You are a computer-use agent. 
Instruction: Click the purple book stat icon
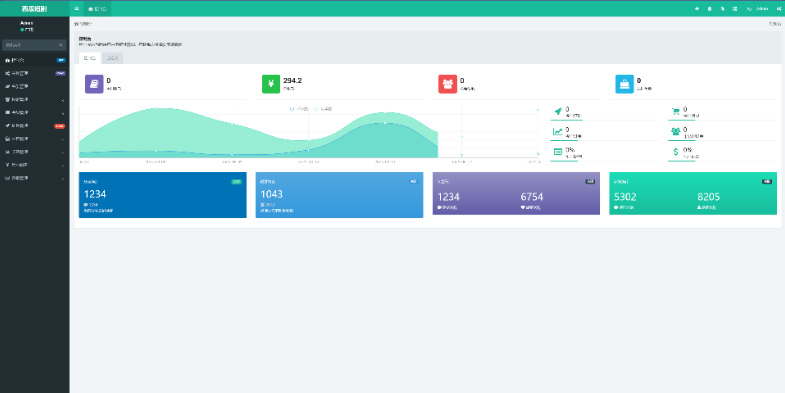[94, 84]
